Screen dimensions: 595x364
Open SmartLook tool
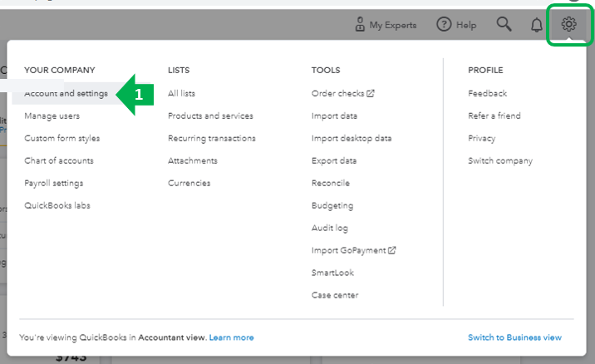pyautogui.click(x=332, y=273)
